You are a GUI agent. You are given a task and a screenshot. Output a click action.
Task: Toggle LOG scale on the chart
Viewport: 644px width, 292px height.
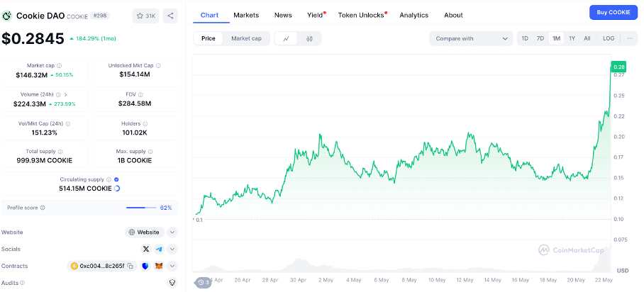click(609, 38)
